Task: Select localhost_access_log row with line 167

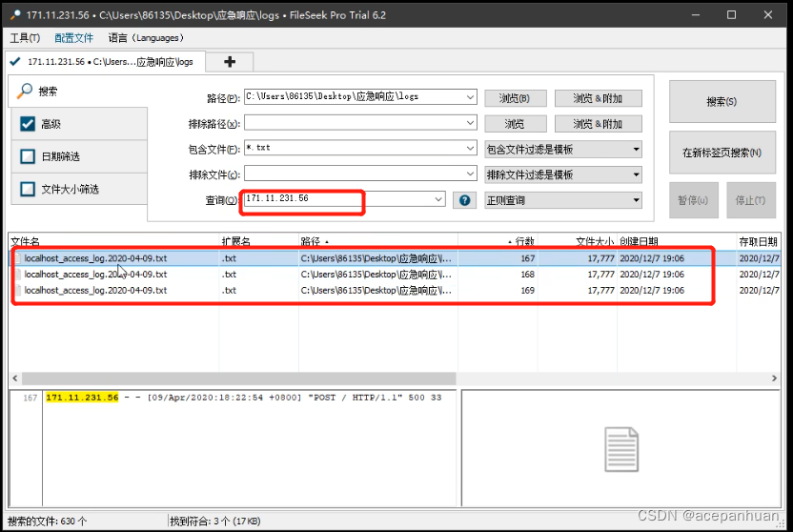Action: [x=395, y=258]
